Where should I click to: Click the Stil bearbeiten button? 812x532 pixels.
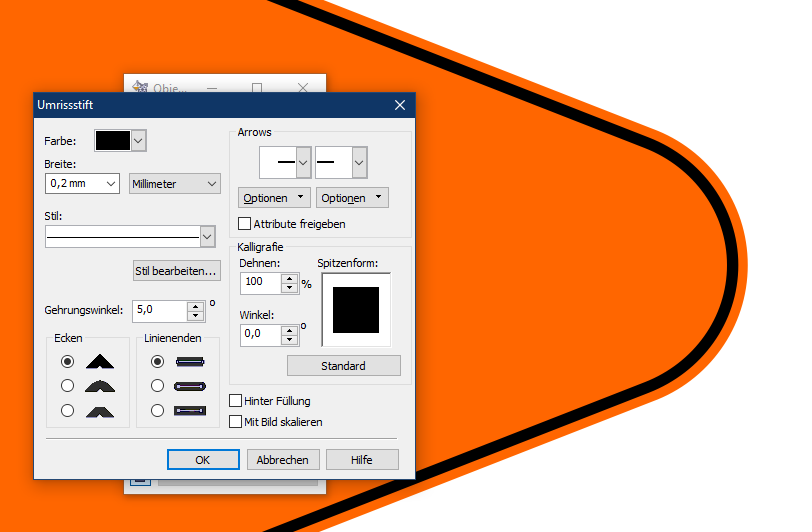[x=177, y=271]
